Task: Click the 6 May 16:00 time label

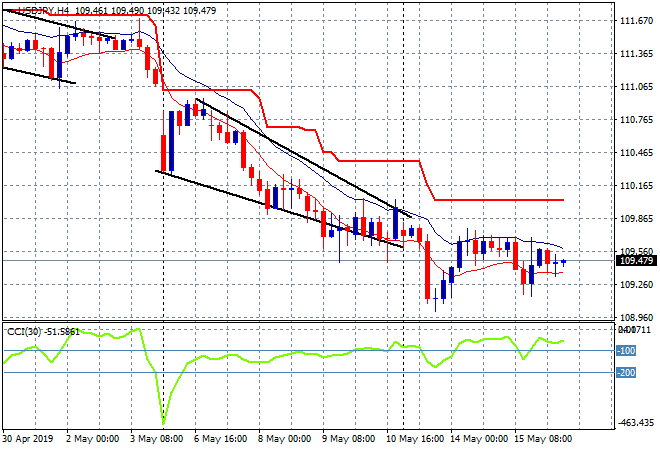Action: 220,439
